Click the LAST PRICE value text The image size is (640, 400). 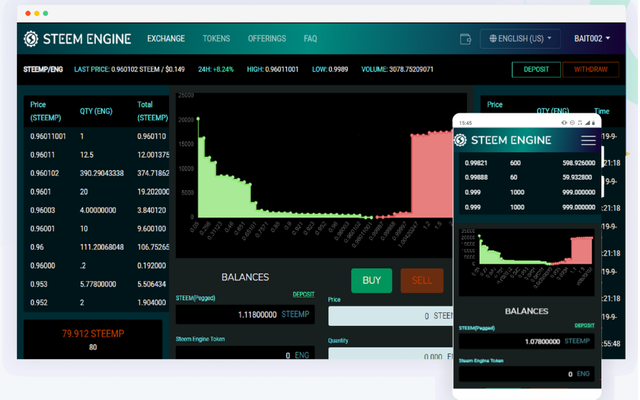coord(129,69)
